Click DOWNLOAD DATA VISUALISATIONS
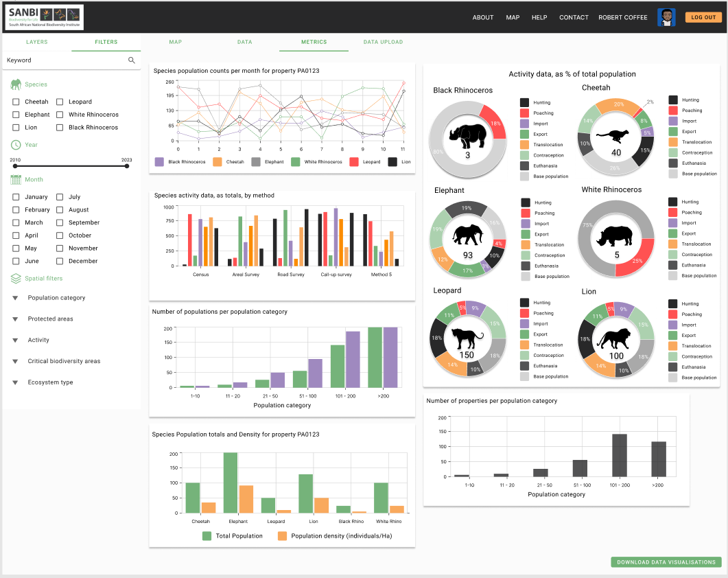728x578 pixels. (665, 562)
